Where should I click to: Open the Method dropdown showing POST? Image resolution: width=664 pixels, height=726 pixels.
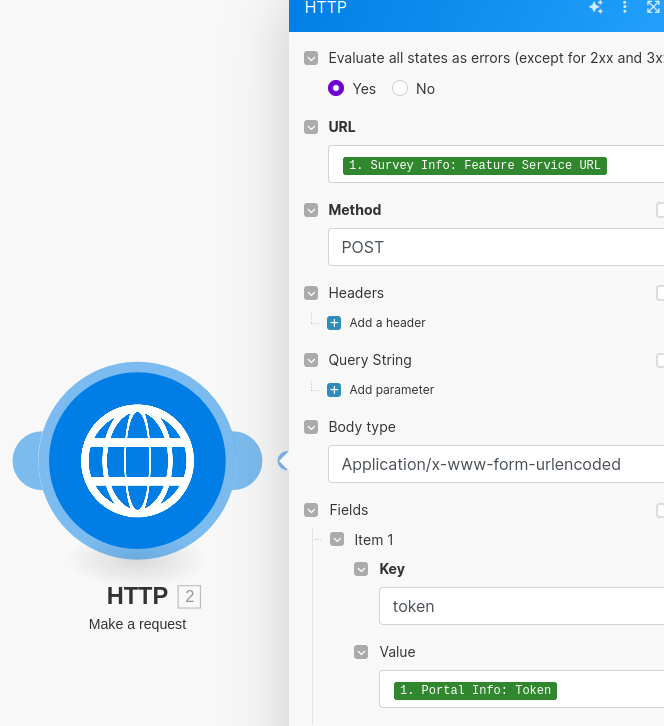tap(496, 247)
